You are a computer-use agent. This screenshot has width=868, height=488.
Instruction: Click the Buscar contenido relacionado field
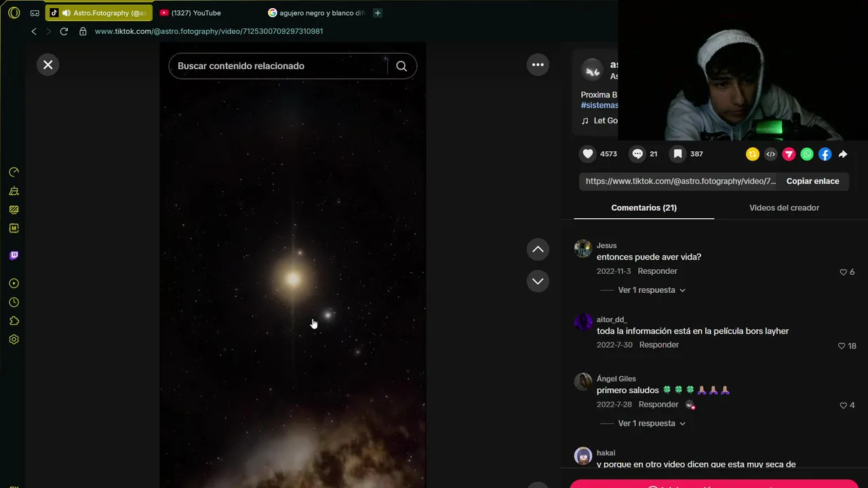pos(278,66)
